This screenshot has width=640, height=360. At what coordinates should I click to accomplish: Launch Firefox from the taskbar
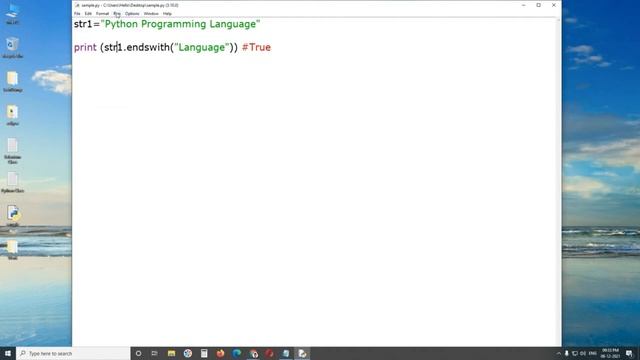pos(220,353)
